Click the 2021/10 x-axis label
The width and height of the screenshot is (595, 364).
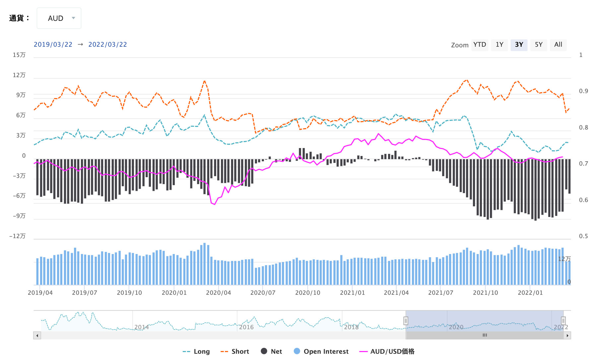486,293
